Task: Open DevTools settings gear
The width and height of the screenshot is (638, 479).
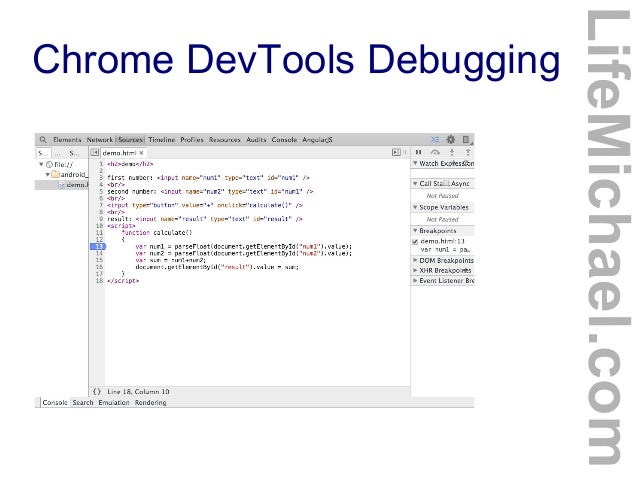Action: 450,140
